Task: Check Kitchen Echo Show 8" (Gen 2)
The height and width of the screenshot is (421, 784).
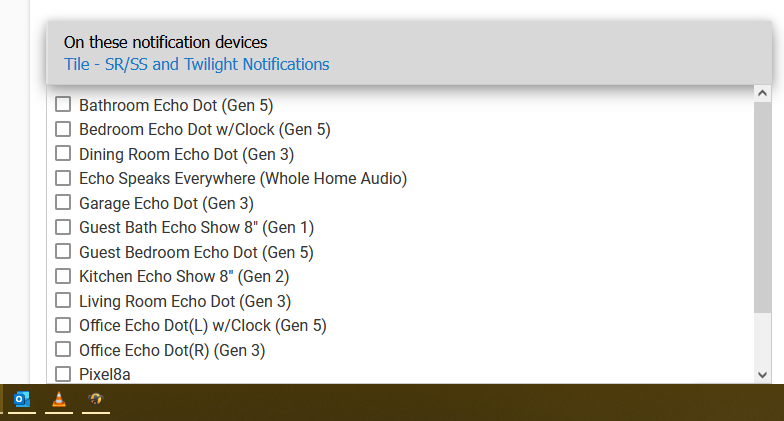Action: pos(63,276)
